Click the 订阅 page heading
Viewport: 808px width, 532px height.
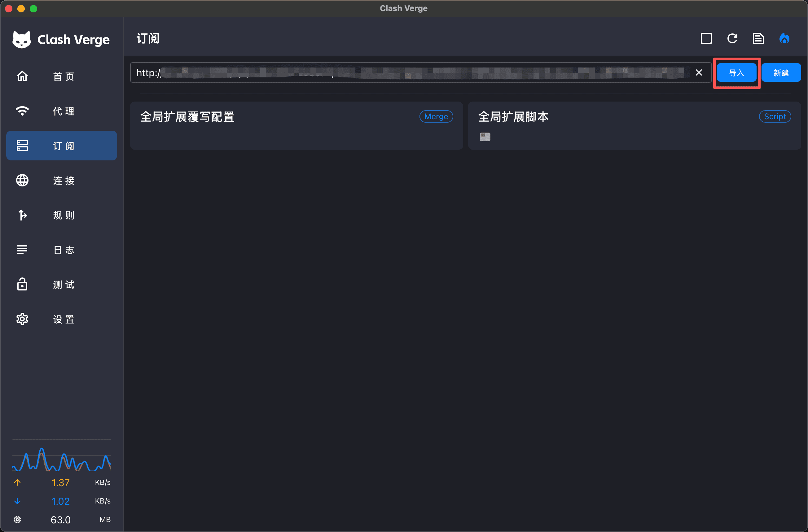tap(148, 39)
